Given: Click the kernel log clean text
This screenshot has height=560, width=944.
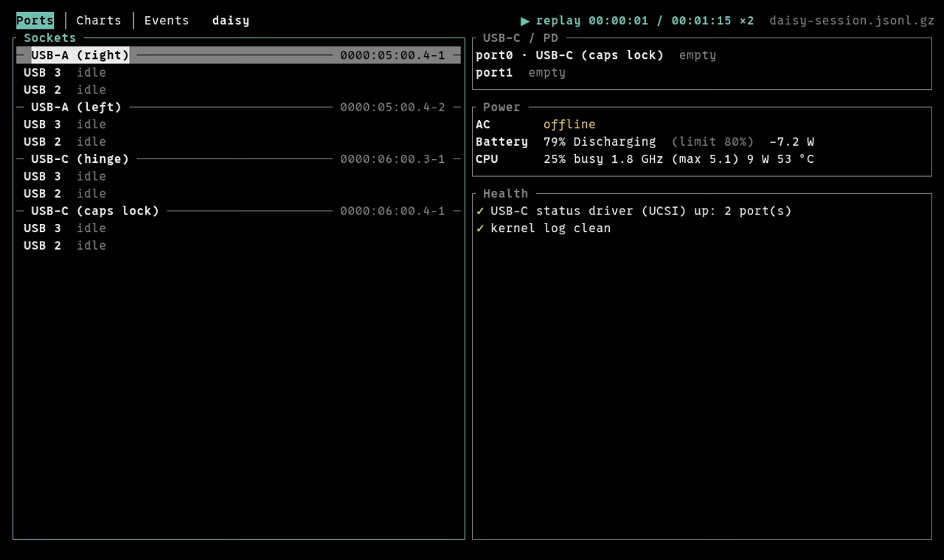Looking at the screenshot, I should 551,228.
